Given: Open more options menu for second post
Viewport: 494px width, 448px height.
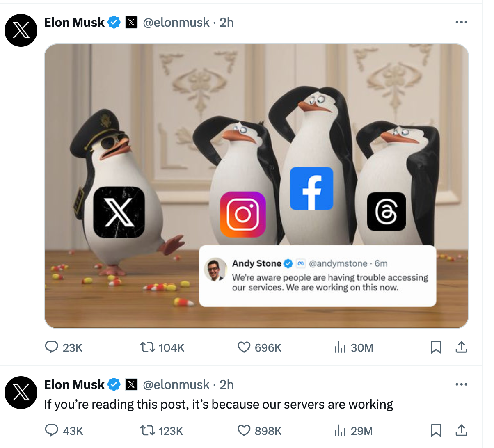Looking at the screenshot, I should pyautogui.click(x=462, y=384).
